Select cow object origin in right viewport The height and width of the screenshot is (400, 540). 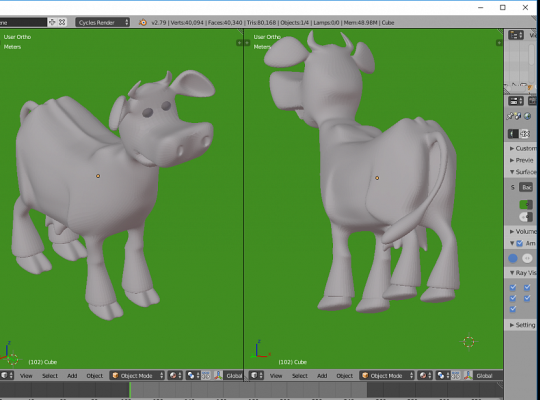point(377,178)
